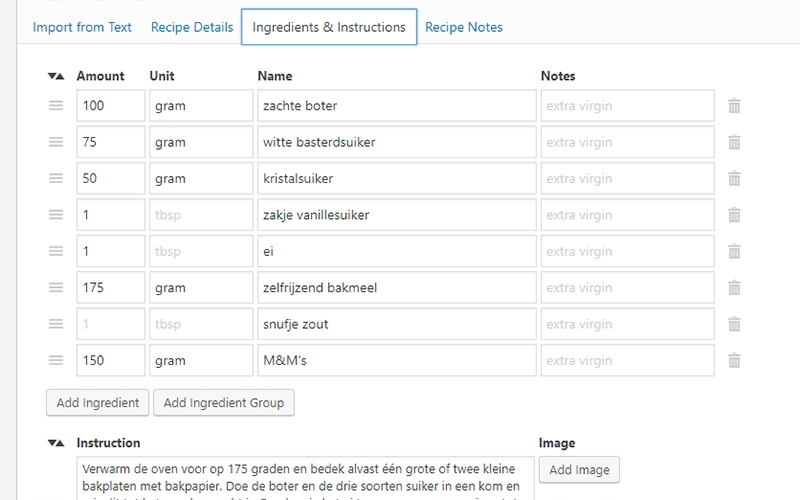Click drag handle for zelfrijzend bakmeel

click(x=56, y=288)
